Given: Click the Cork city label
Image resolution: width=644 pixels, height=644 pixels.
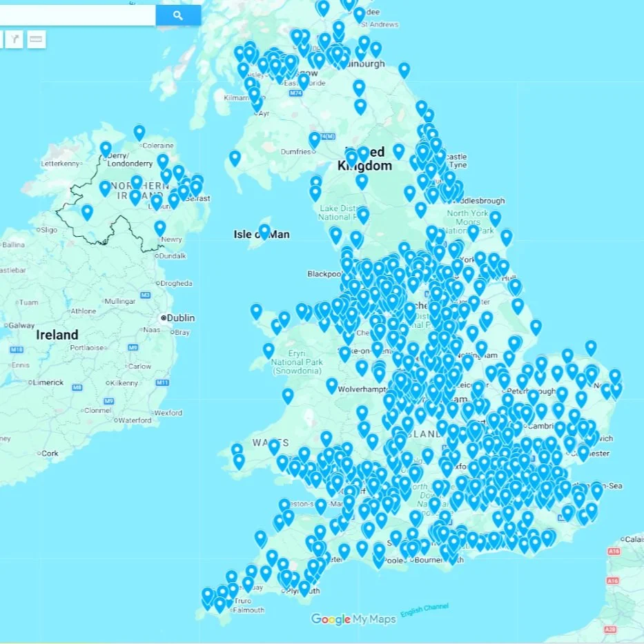Looking at the screenshot, I should [x=50, y=453].
